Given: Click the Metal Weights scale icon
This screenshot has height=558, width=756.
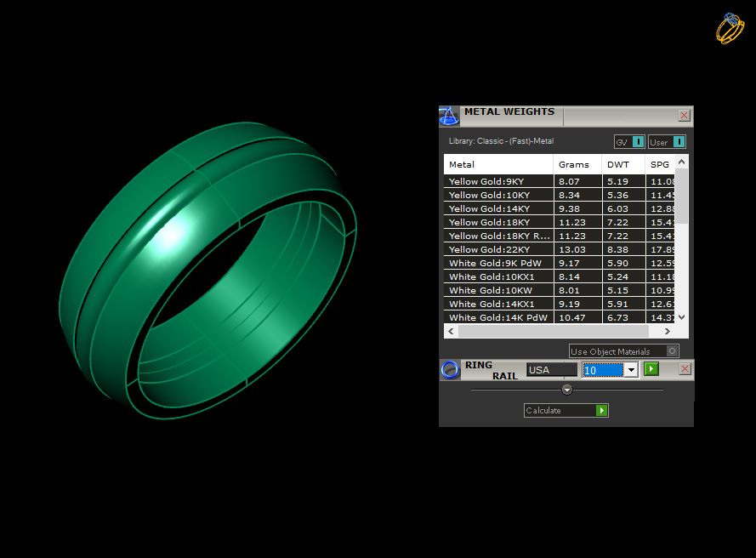Looking at the screenshot, I should click(449, 117).
